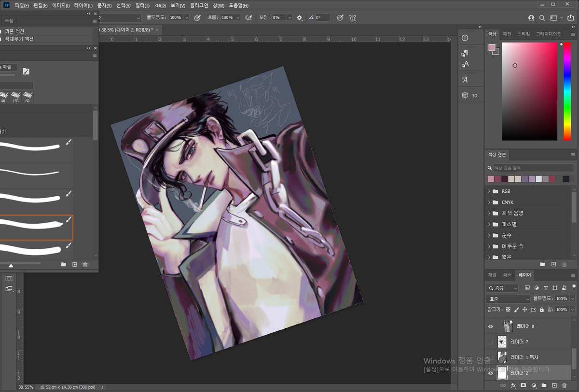Open the 필터(T) menu
The height and width of the screenshot is (392, 579).
coord(142,5)
